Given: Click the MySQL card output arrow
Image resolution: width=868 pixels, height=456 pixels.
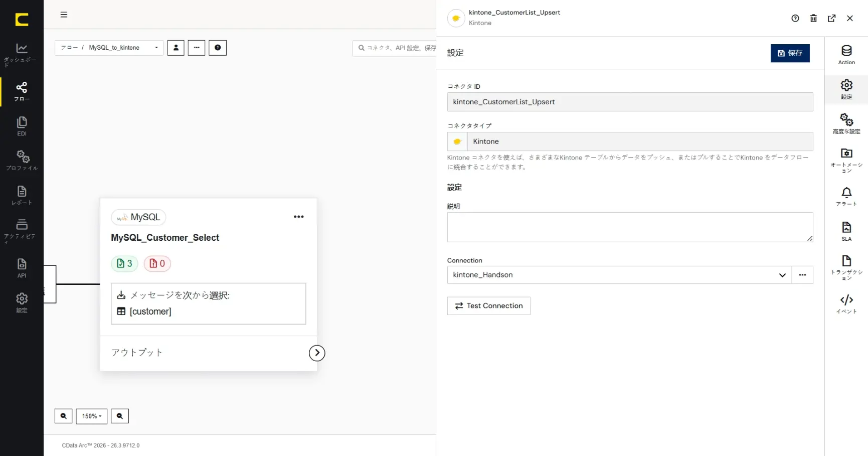Looking at the screenshot, I should tap(317, 353).
